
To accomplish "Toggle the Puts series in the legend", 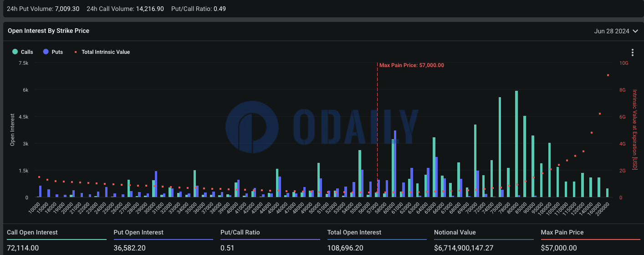I will pyautogui.click(x=53, y=52).
